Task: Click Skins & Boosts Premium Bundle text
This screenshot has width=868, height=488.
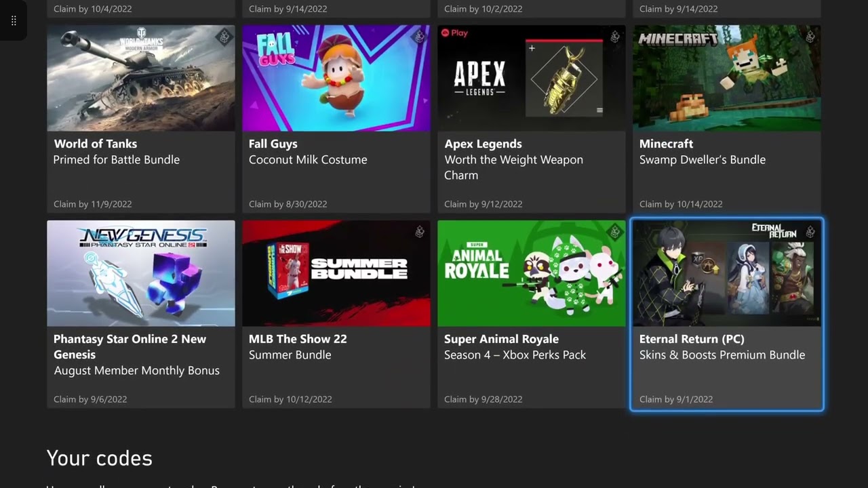Action: [x=722, y=355]
